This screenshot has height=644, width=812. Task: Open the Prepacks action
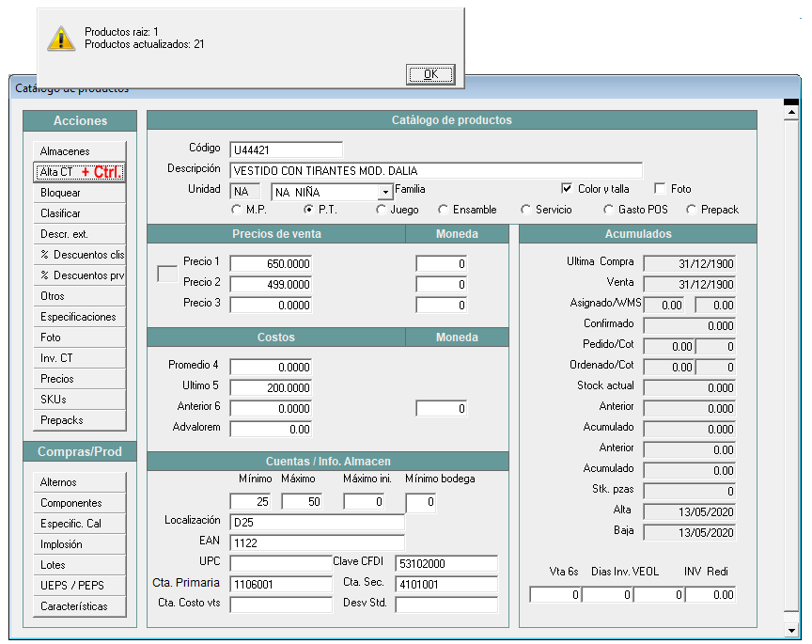pos(80,420)
